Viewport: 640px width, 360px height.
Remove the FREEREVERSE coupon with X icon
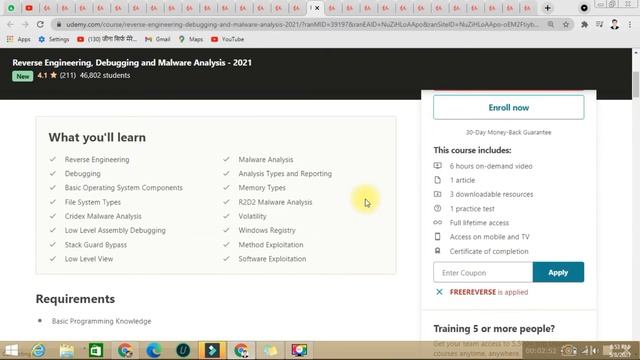(x=439, y=292)
